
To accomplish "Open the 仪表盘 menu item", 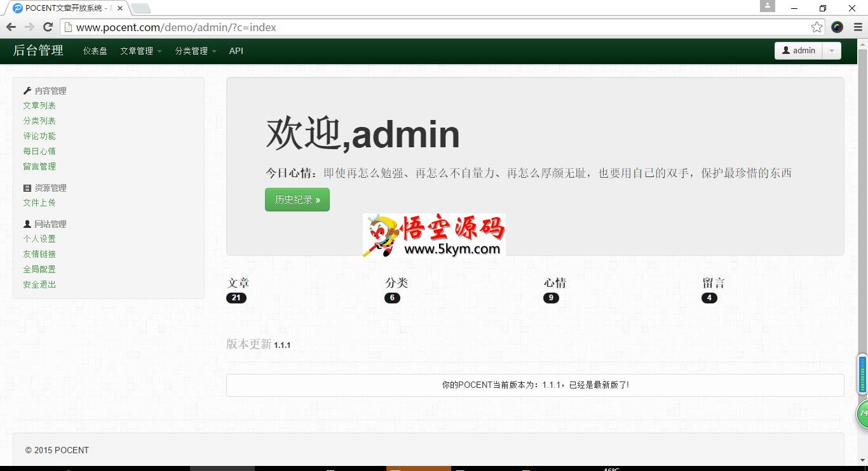I will pyautogui.click(x=95, y=51).
